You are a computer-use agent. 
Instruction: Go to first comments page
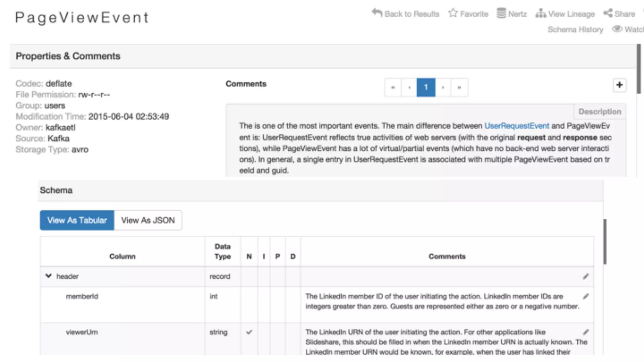tap(393, 87)
